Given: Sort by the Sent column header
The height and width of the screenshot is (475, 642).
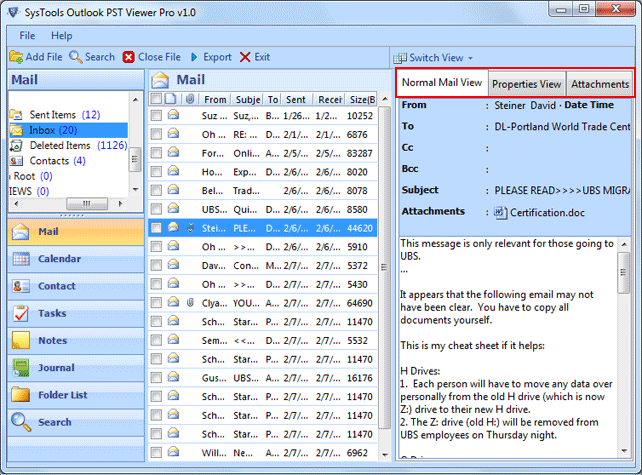Looking at the screenshot, I should pos(296,100).
